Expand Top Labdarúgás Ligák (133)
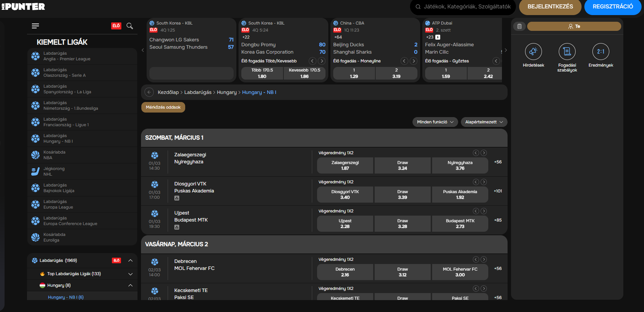Screen dimensions: 644x312 click(130, 274)
